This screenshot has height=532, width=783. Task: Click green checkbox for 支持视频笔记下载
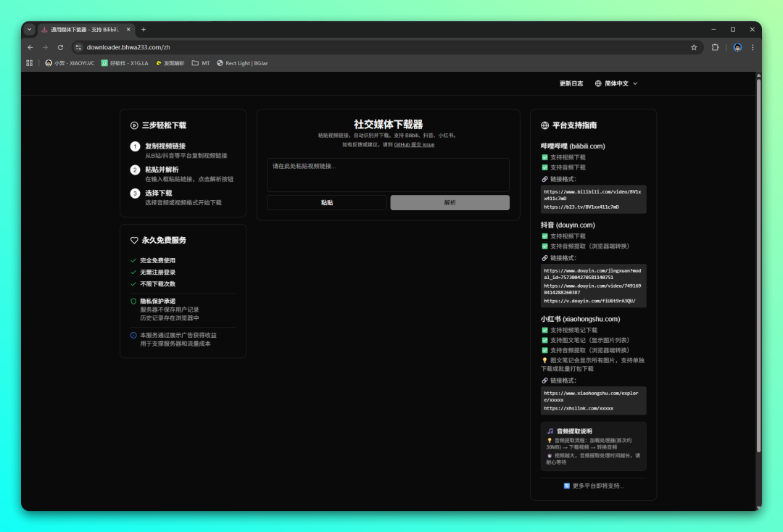pyautogui.click(x=544, y=331)
